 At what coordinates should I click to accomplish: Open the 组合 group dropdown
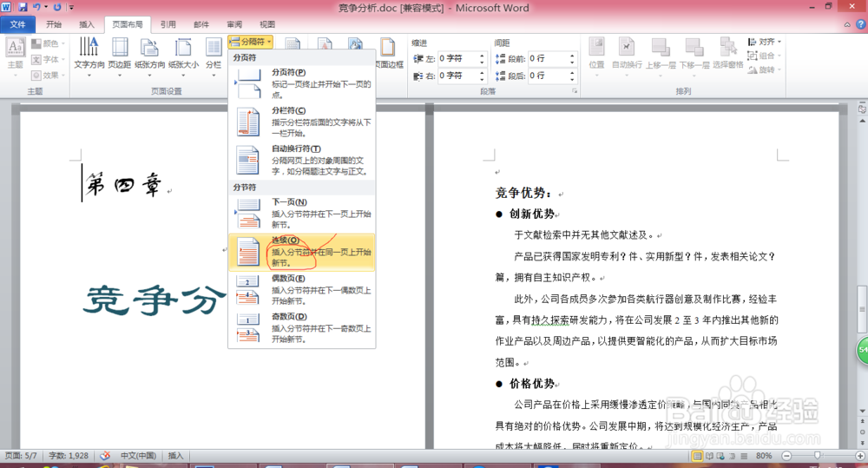click(765, 56)
